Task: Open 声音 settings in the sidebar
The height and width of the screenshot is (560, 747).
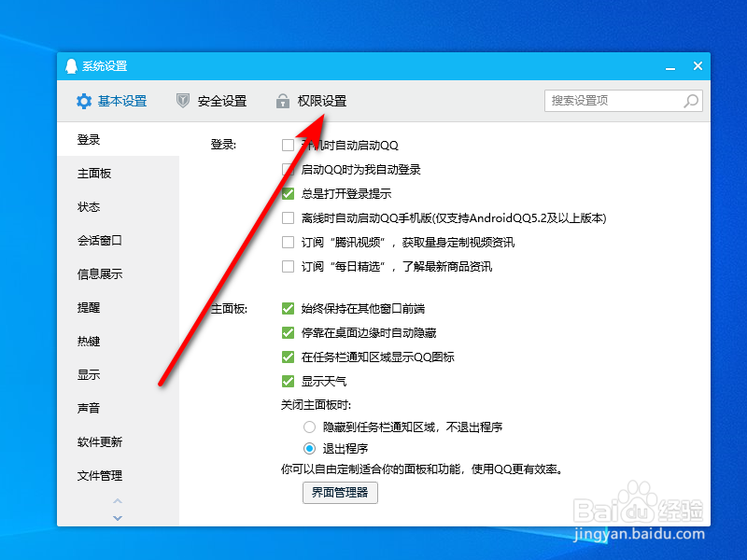Action: (x=119, y=408)
